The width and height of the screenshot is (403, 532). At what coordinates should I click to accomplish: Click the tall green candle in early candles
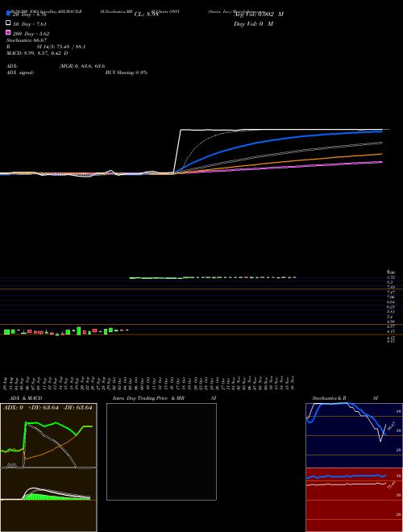[79, 330]
